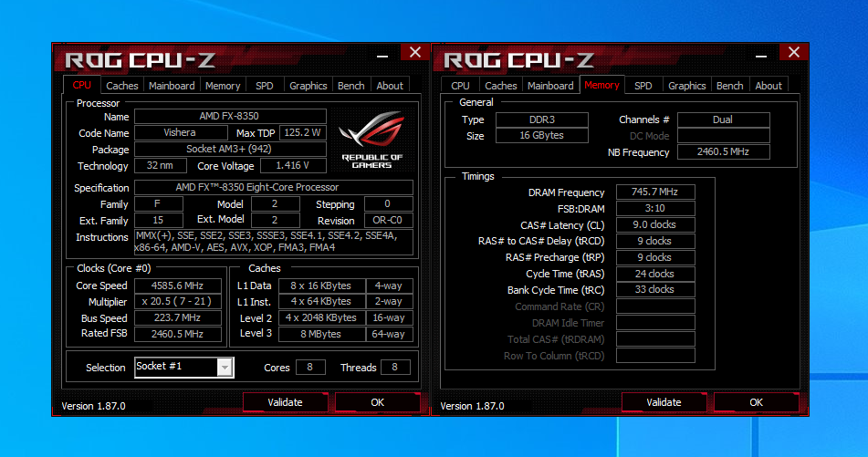Click the Vishera code name value
This screenshot has height=457, width=868.
[x=181, y=133]
